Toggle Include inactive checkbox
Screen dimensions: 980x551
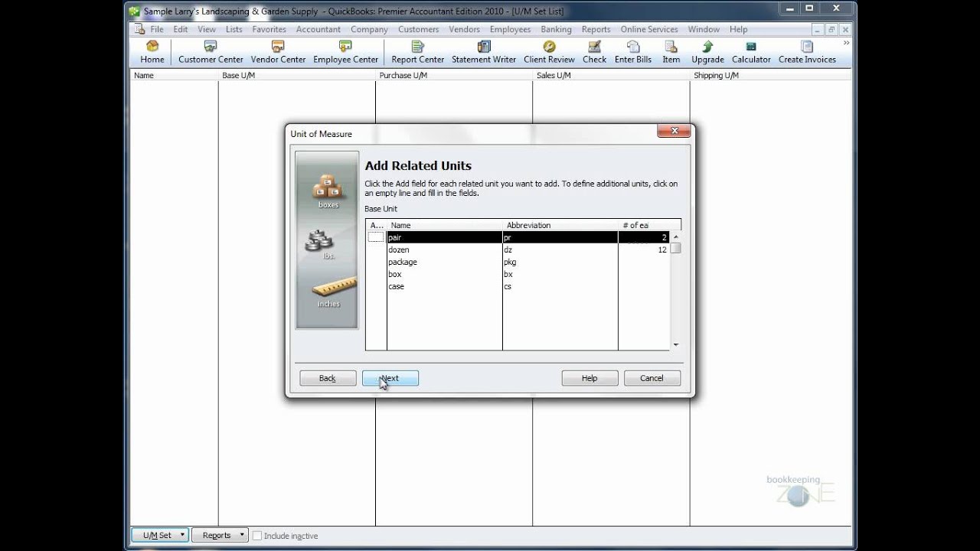(257, 536)
